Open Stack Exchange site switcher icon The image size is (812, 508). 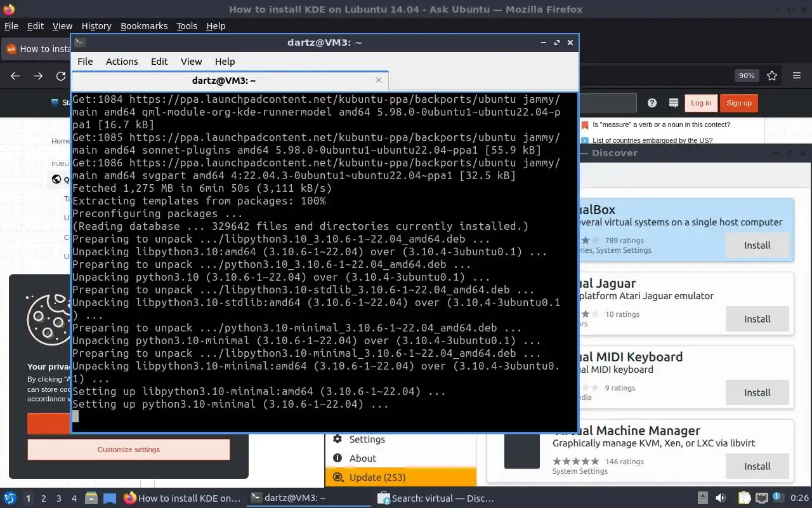click(674, 103)
